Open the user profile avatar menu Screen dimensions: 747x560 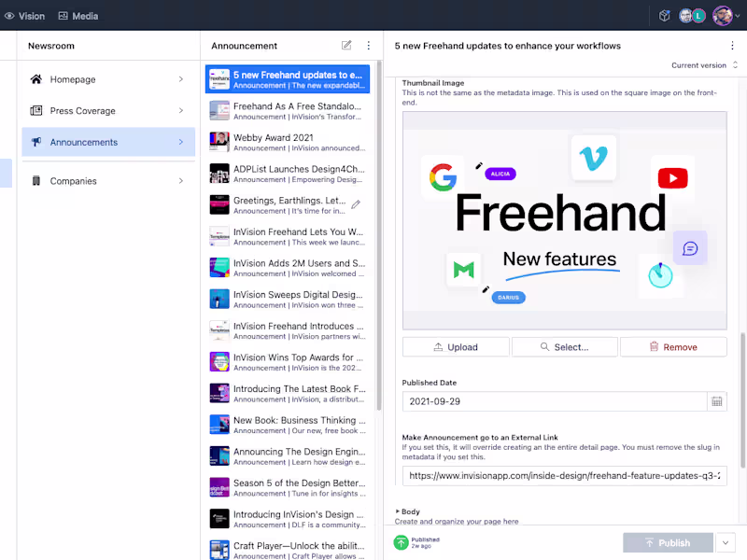722,16
